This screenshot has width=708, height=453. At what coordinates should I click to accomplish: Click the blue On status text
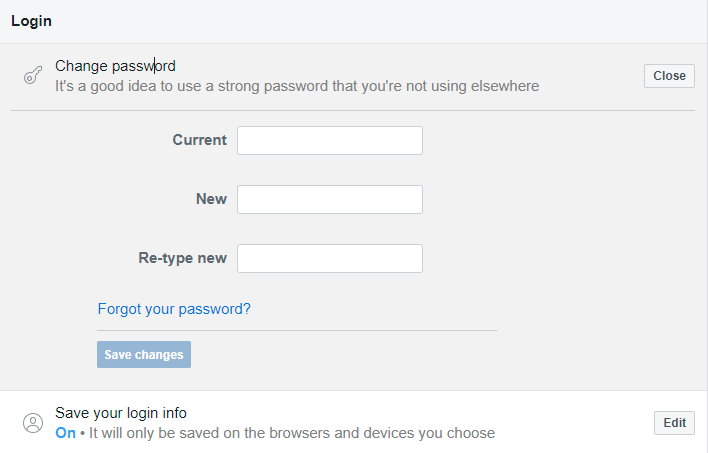65,433
